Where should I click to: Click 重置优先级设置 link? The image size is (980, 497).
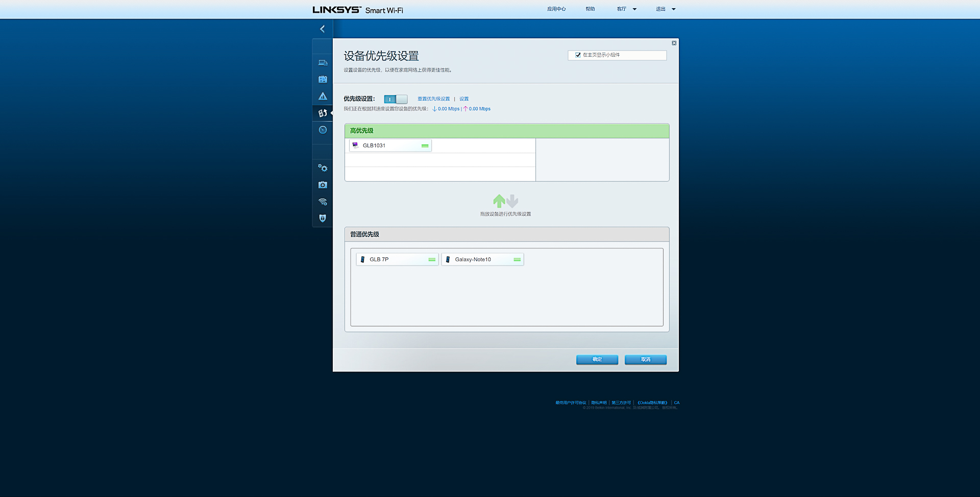point(433,99)
